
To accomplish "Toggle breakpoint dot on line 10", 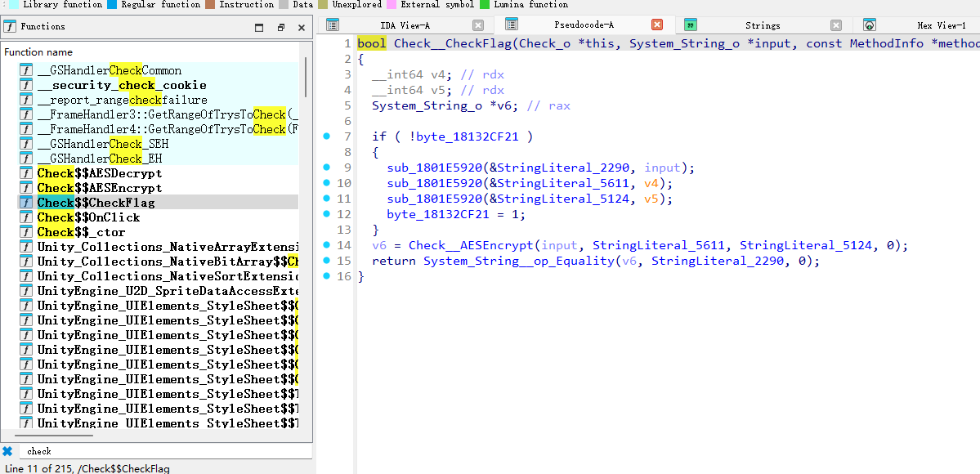I will pyautogui.click(x=326, y=182).
